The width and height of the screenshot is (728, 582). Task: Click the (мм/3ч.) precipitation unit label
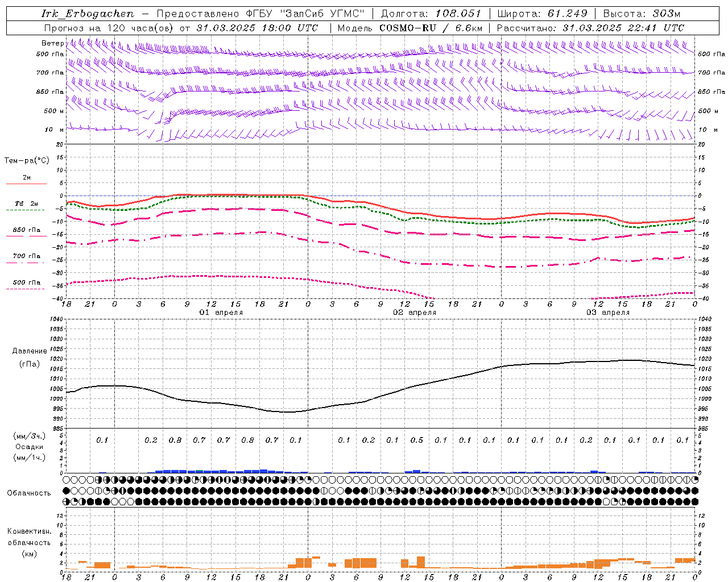click(29, 436)
